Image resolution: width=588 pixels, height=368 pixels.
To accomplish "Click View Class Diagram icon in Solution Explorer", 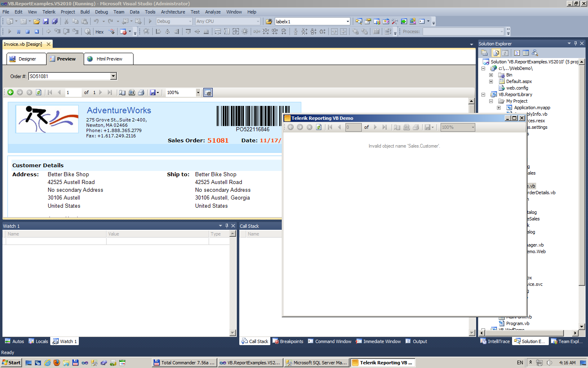I will pyautogui.click(x=535, y=53).
